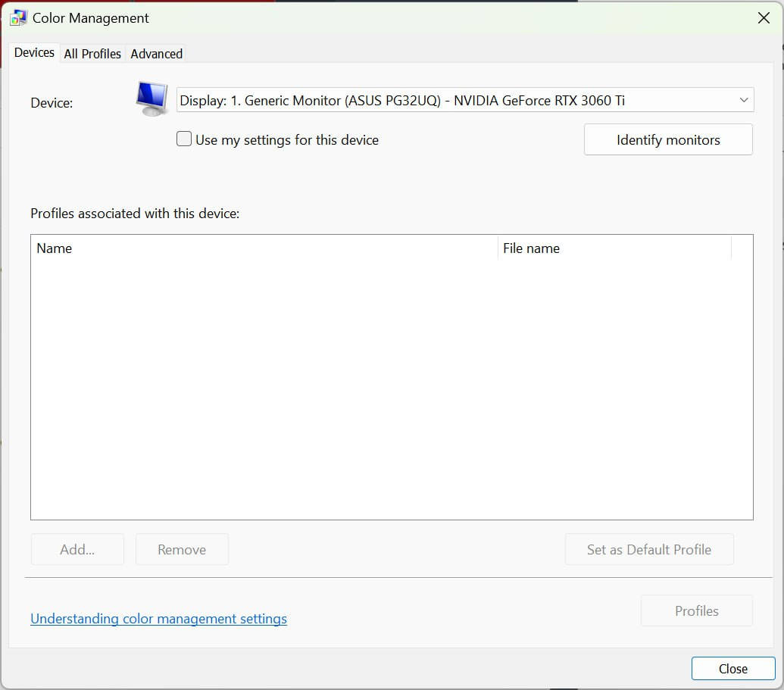This screenshot has height=690, width=784.
Task: Open Understanding color management settings link
Action: tap(158, 619)
